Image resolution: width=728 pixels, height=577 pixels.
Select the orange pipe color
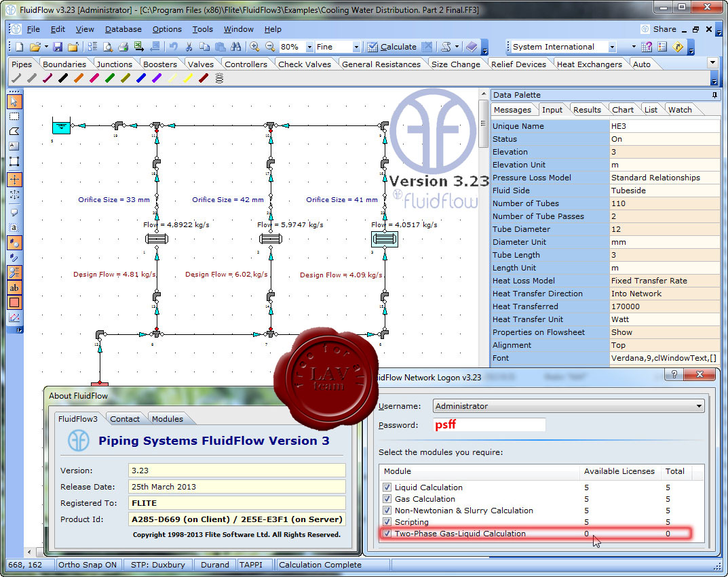79,78
